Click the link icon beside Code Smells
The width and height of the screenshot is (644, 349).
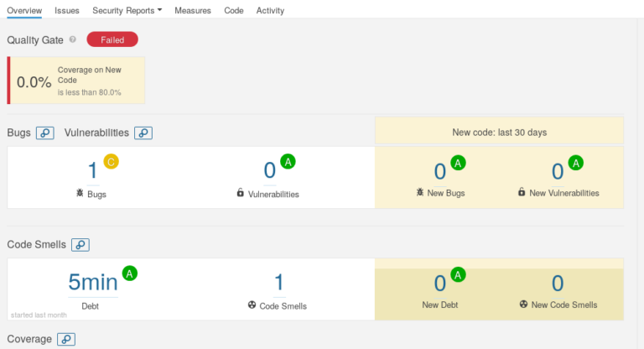click(x=80, y=245)
